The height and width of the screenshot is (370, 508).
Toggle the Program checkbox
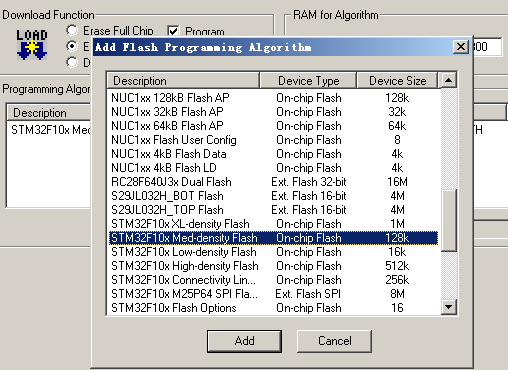click(x=173, y=31)
